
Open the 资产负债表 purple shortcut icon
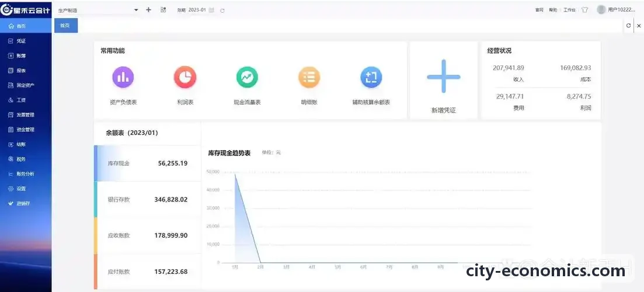tap(123, 77)
